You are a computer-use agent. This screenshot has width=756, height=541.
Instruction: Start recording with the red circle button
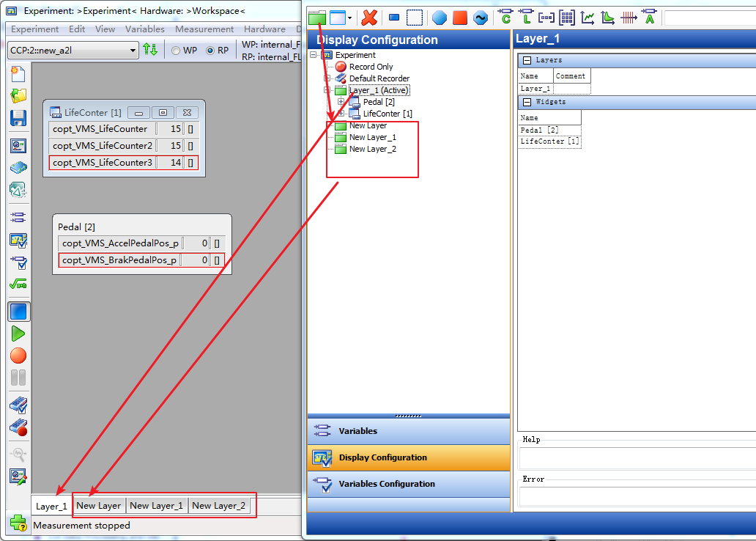pyautogui.click(x=18, y=356)
